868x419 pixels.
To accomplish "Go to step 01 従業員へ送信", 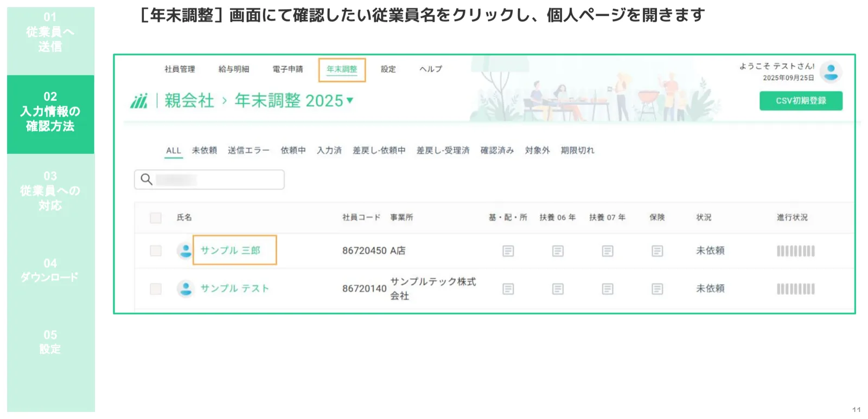I will point(50,33).
